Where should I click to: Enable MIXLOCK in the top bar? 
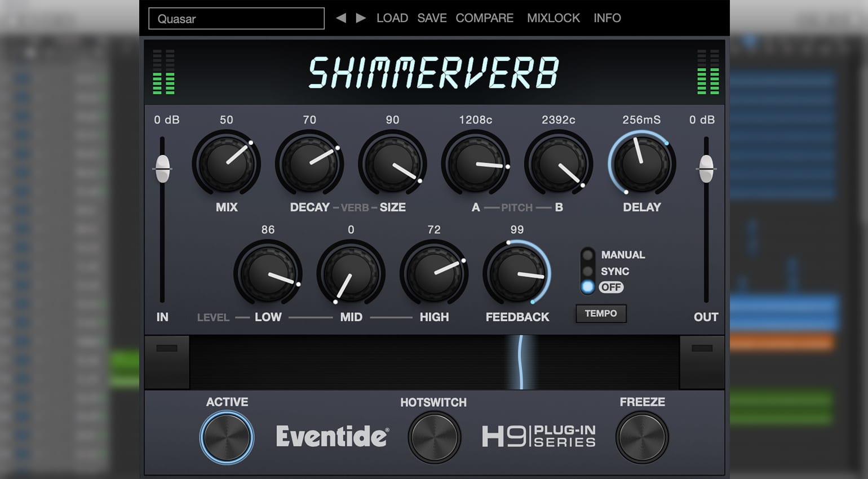pyautogui.click(x=553, y=18)
